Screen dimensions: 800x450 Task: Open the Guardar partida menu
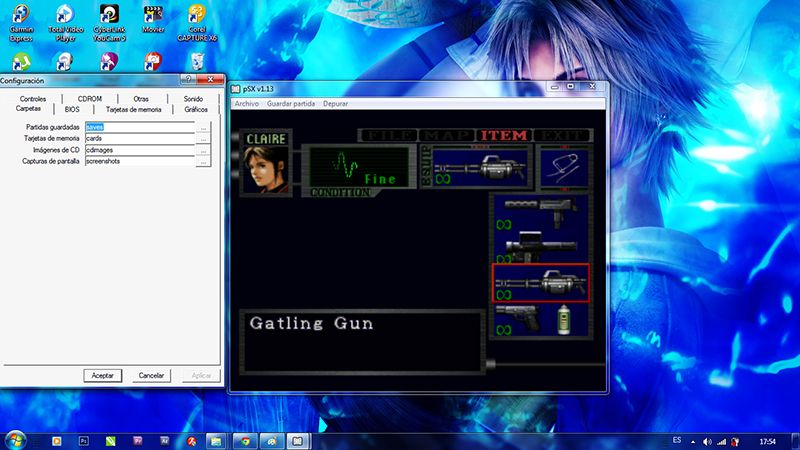point(291,104)
